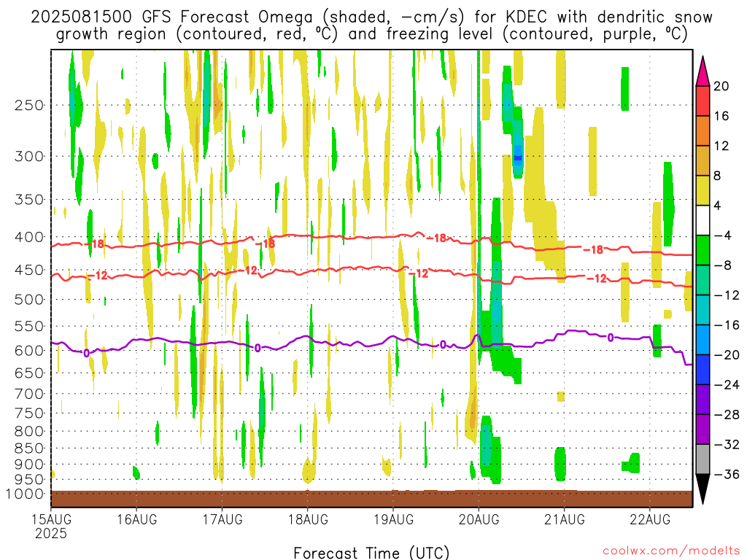
Task: Click the color bar value -20
Action: [x=727, y=355]
